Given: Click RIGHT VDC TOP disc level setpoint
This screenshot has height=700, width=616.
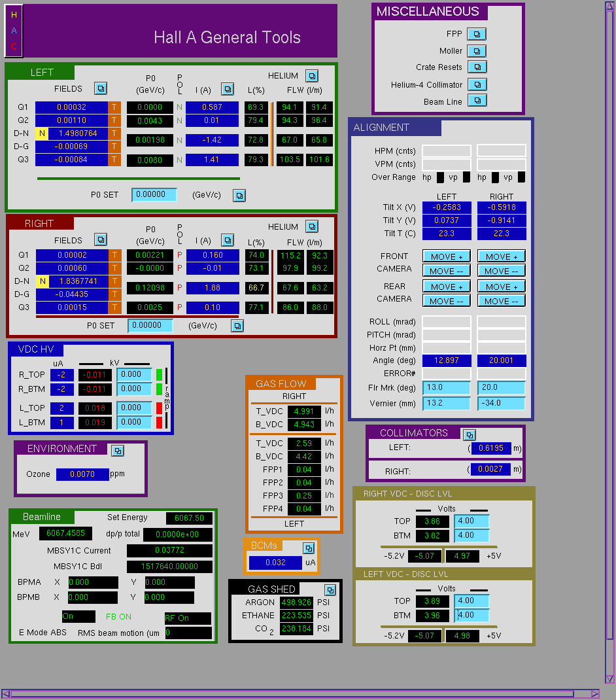Looking at the screenshot, I should (472, 521).
